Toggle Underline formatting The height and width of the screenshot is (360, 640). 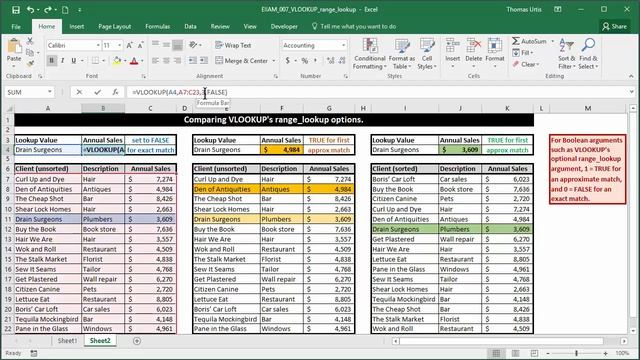coord(73,60)
